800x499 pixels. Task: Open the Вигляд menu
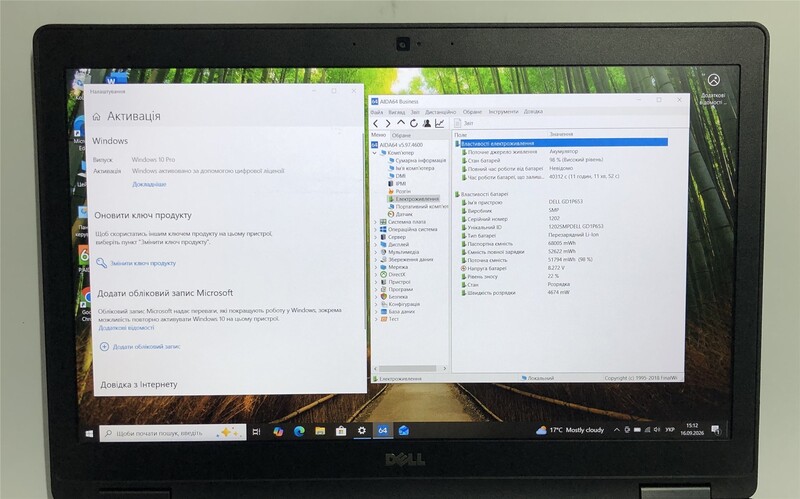pos(396,112)
